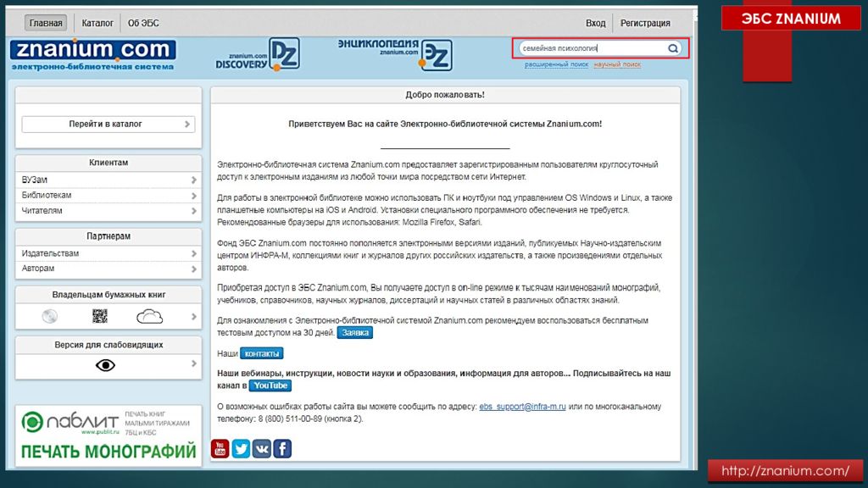Click the blue YouTube button

[270, 385]
